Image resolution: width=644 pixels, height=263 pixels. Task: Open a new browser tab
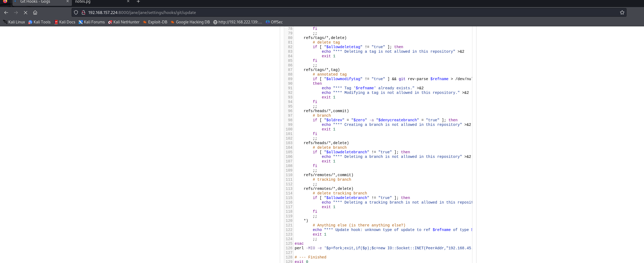coord(138,2)
